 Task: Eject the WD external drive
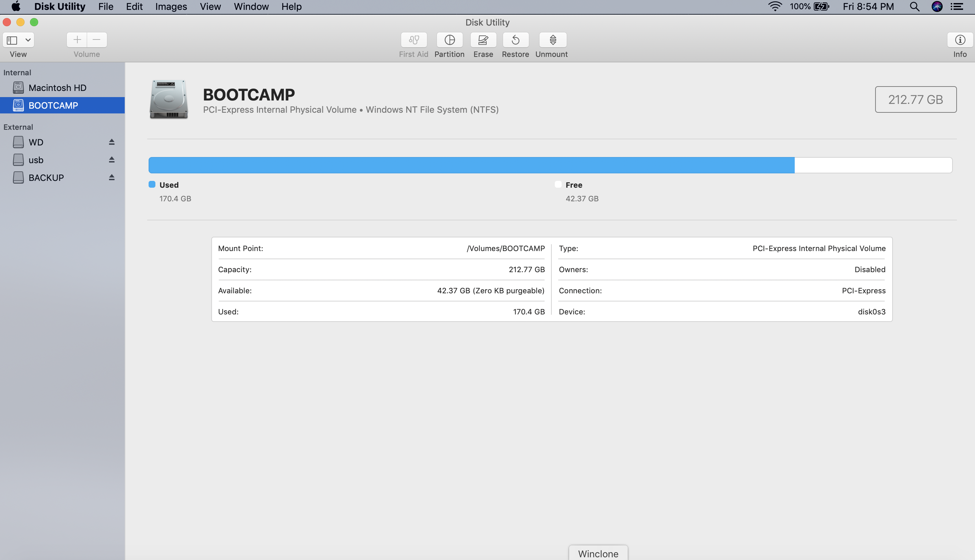[111, 142]
